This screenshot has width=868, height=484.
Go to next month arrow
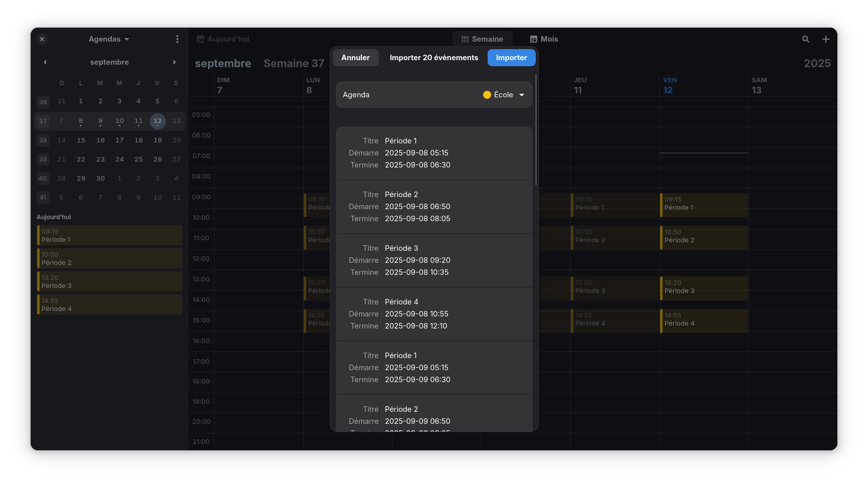point(174,62)
